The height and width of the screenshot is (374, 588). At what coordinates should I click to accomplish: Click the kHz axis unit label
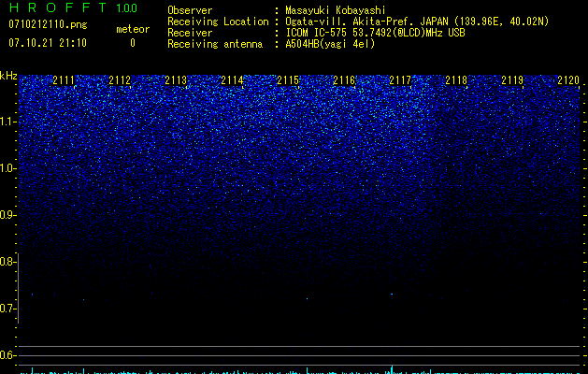[8, 76]
